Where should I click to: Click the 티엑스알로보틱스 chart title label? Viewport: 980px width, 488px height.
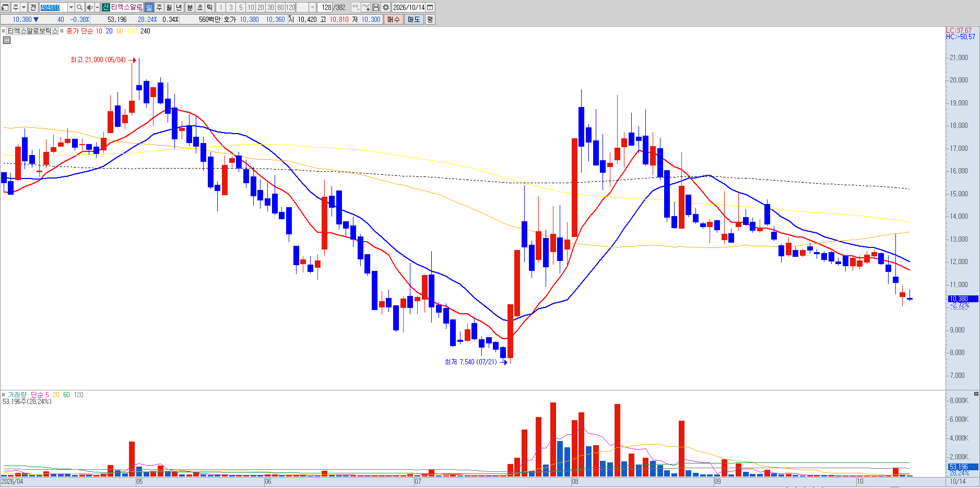click(32, 31)
